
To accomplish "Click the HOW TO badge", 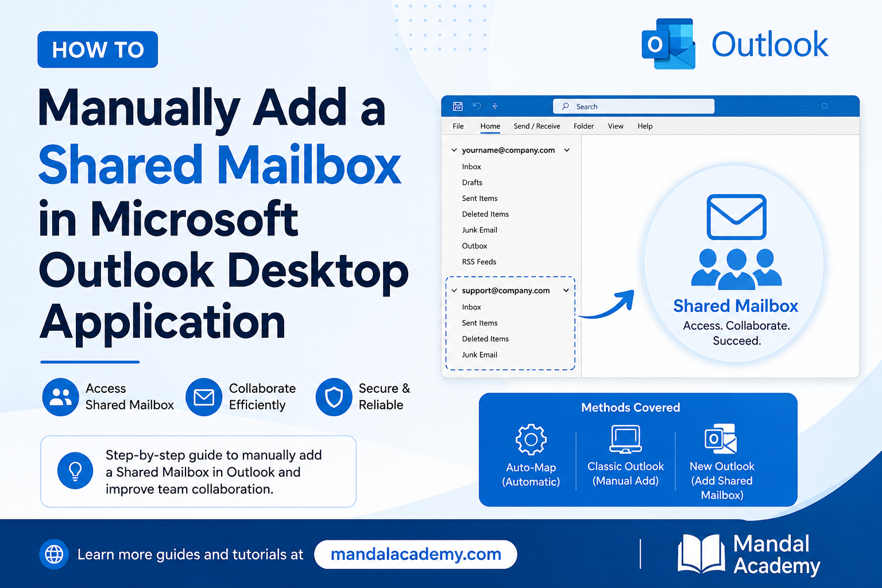I will click(x=98, y=49).
